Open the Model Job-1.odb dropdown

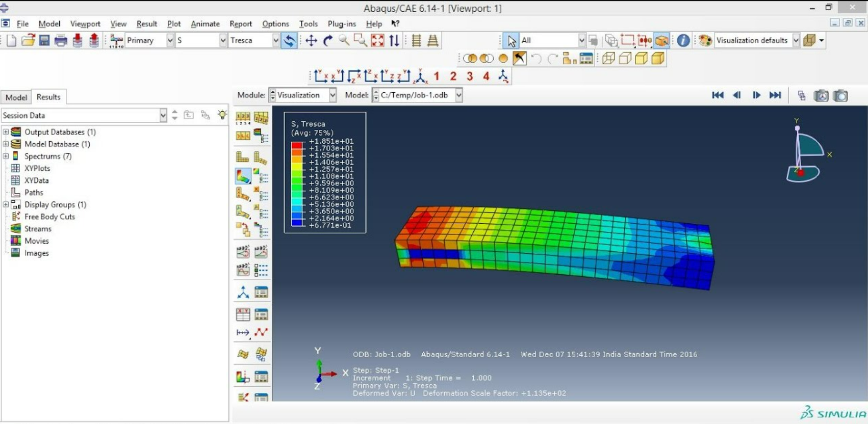click(459, 95)
